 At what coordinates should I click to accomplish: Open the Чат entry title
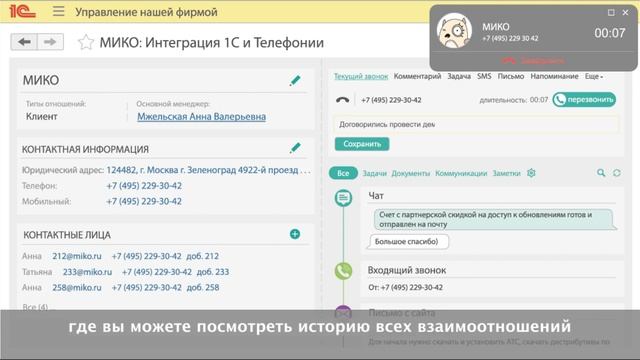tap(376, 196)
